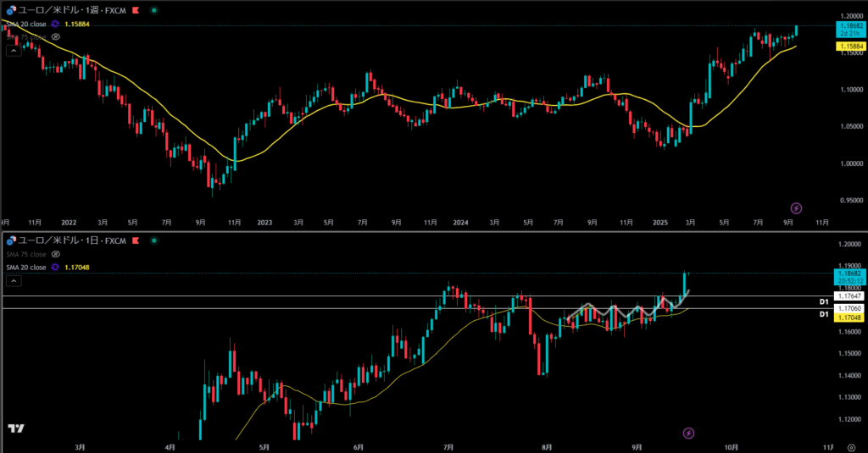868x453 pixels.
Task: Collapse the indicator legend on weekly chart
Action: point(13,51)
